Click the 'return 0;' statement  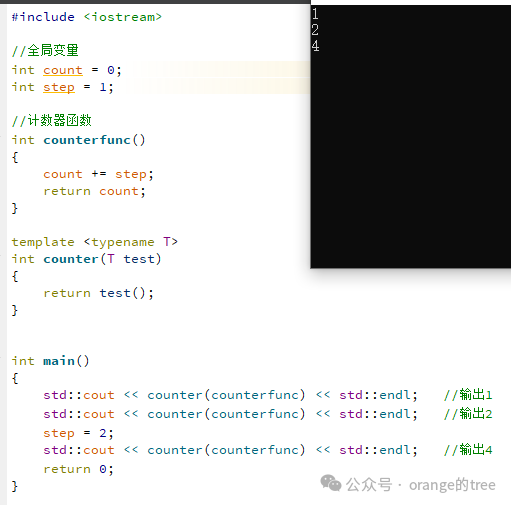(x=78, y=469)
